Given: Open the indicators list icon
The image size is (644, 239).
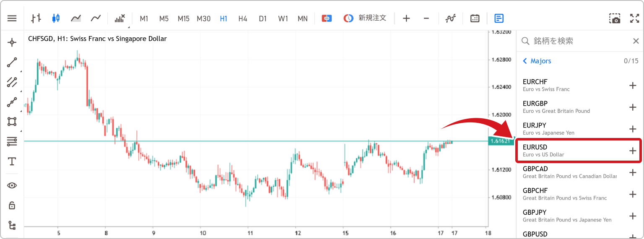Looking at the screenshot, I should tap(451, 18).
